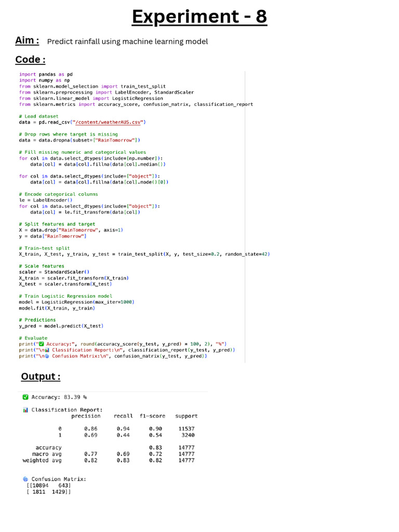Click the 'Code :' heading
399x532 pixels.
[x=30, y=59]
